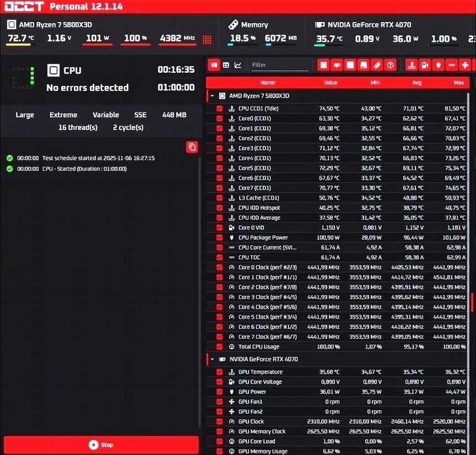Click the SSE instruction set setting

click(140, 115)
